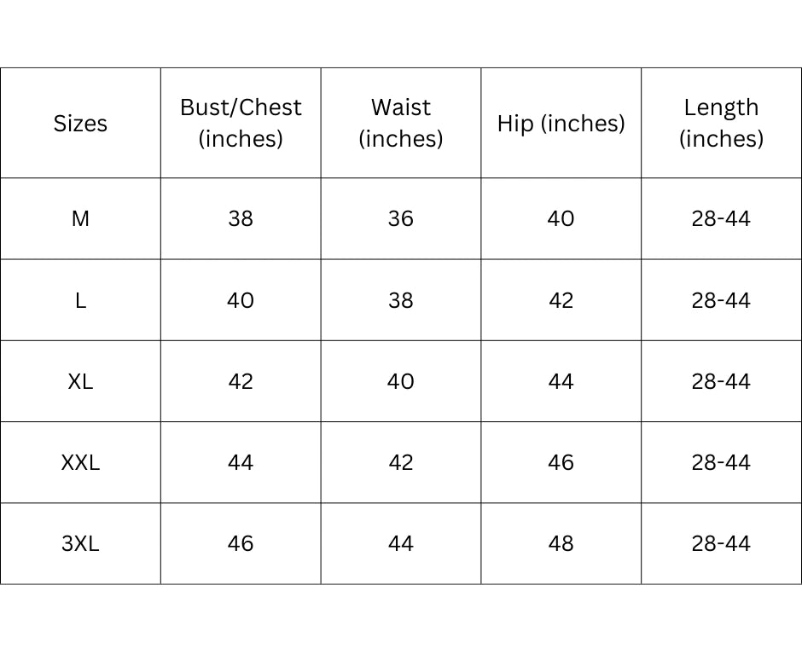
Task: Click the bust value for size M
Action: pos(241,219)
